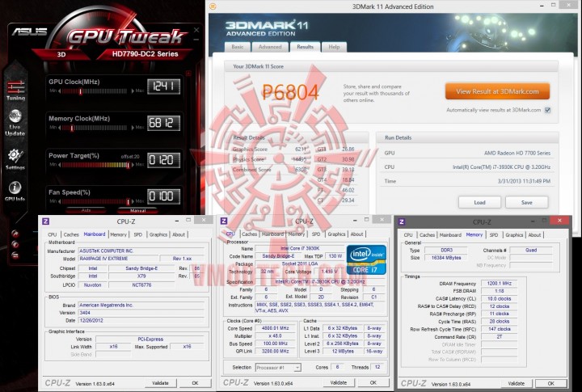This screenshot has height=392, width=582.
Task: Open SPD tab in Memory CPU-Z window
Action: (x=494, y=235)
